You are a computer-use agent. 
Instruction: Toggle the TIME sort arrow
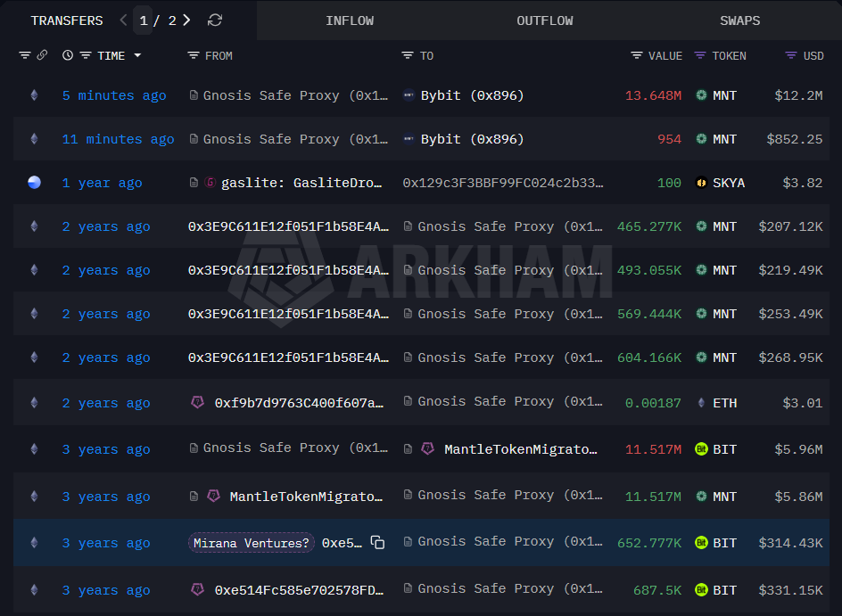137,55
